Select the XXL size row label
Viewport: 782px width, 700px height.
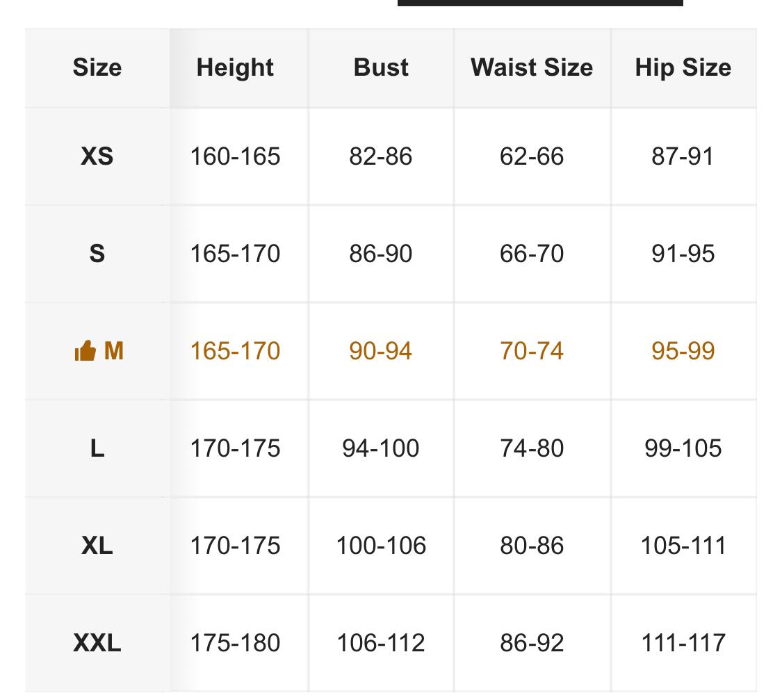[97, 643]
